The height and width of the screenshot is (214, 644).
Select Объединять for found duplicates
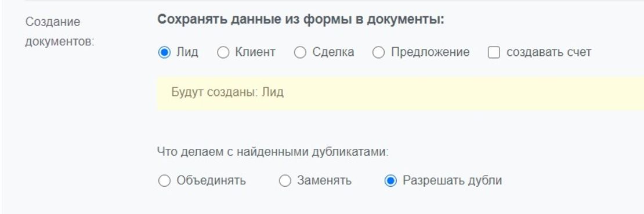coord(164,181)
